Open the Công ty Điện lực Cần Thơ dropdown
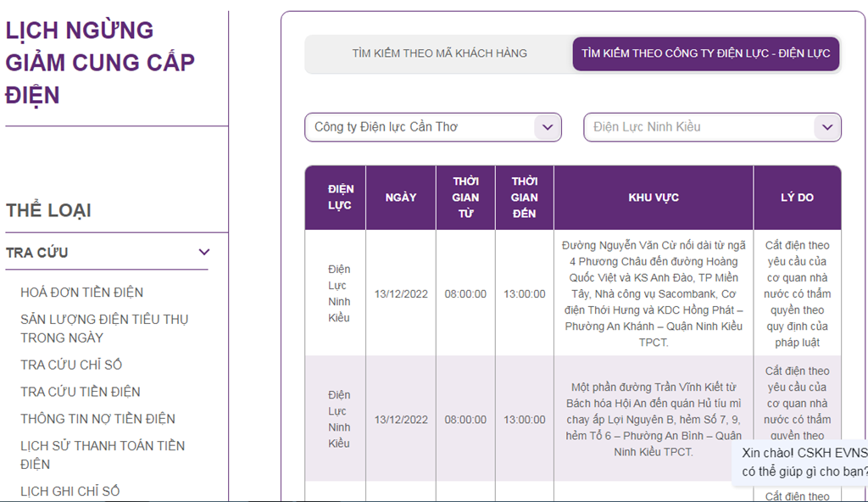The height and width of the screenshot is (502, 868). coord(432,127)
